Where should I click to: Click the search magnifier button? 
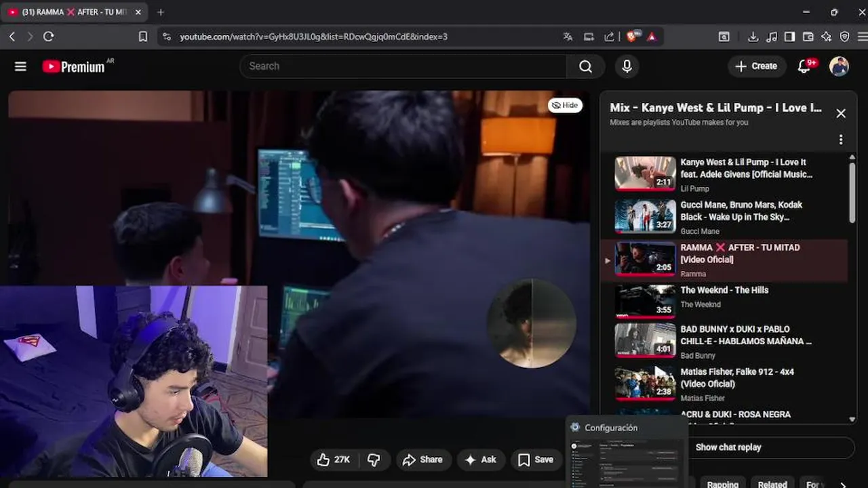click(585, 66)
